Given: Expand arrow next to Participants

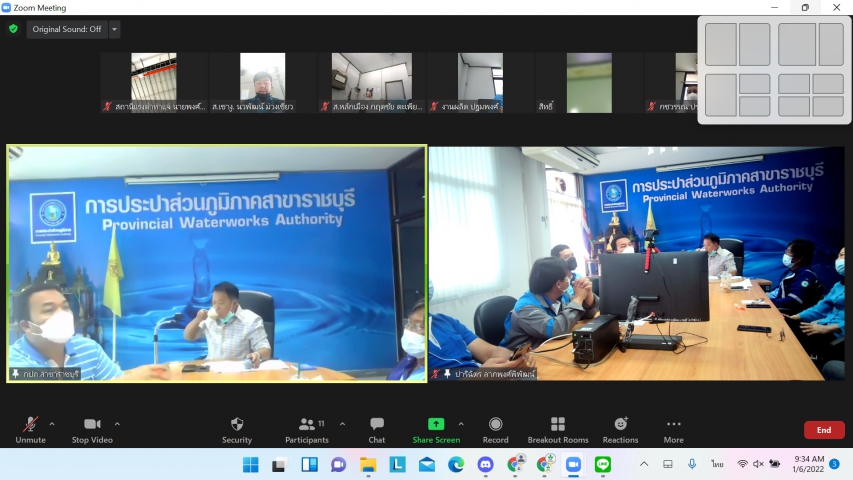Looking at the screenshot, I should pos(342,423).
